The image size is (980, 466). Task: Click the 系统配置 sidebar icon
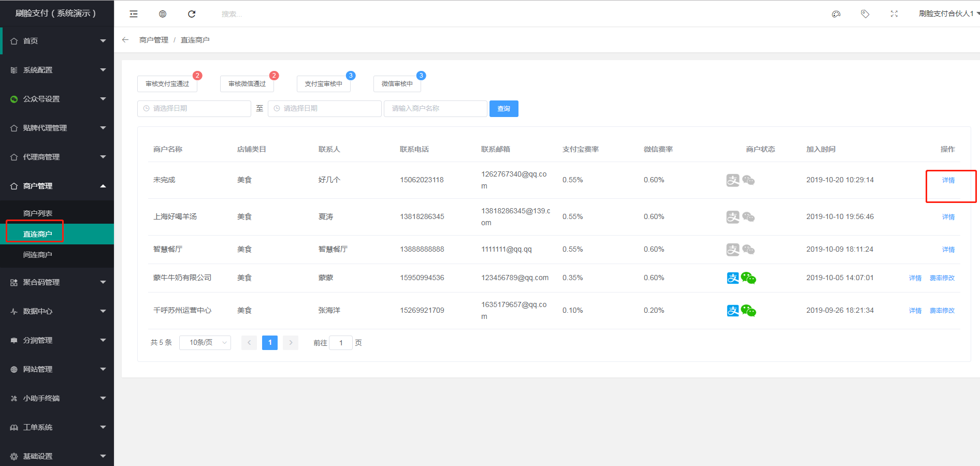coord(14,70)
